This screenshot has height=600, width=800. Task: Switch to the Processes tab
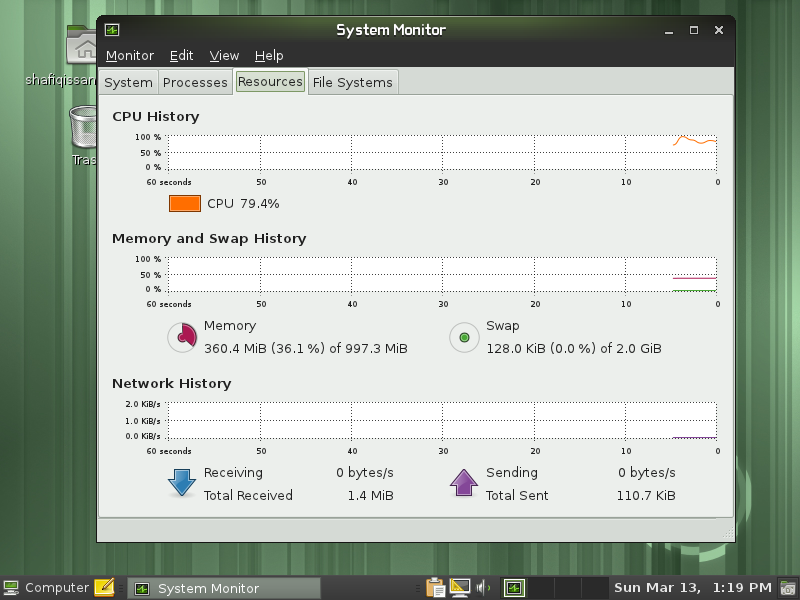point(195,83)
